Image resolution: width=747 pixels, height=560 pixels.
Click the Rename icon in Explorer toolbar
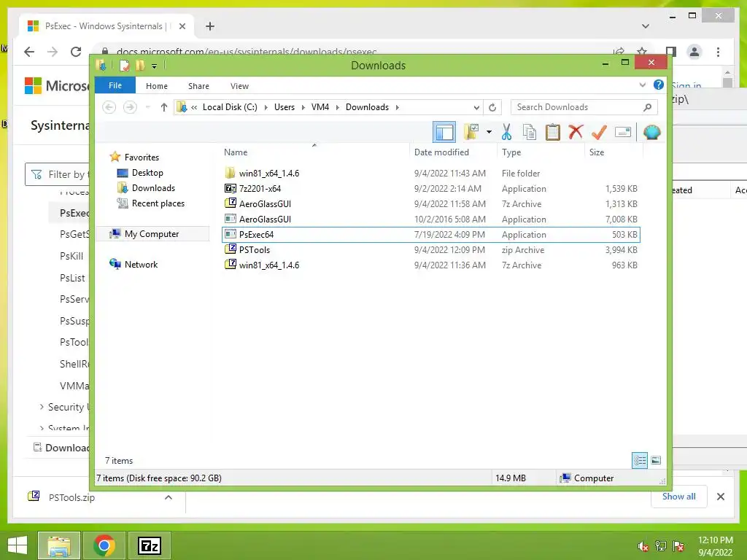click(x=623, y=132)
